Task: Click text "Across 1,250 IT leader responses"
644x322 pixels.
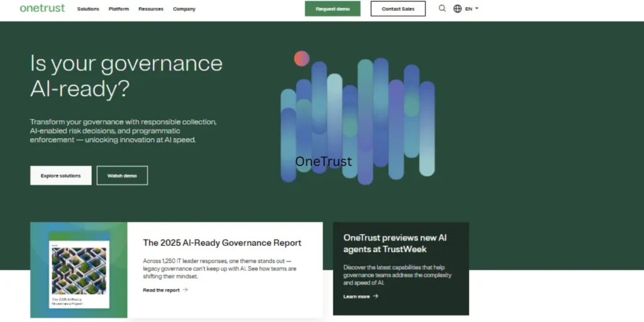Action: pos(219,269)
